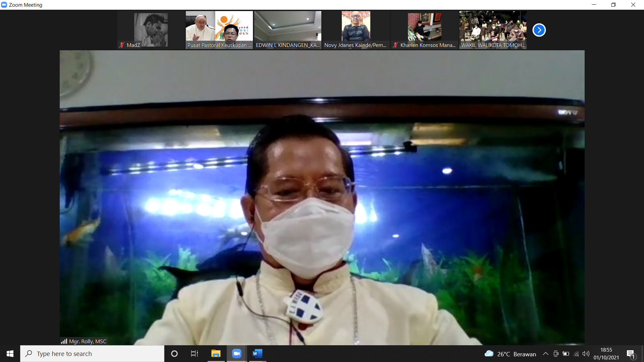Open Windows Start menu
The width and height of the screenshot is (644, 362).
click(10, 354)
